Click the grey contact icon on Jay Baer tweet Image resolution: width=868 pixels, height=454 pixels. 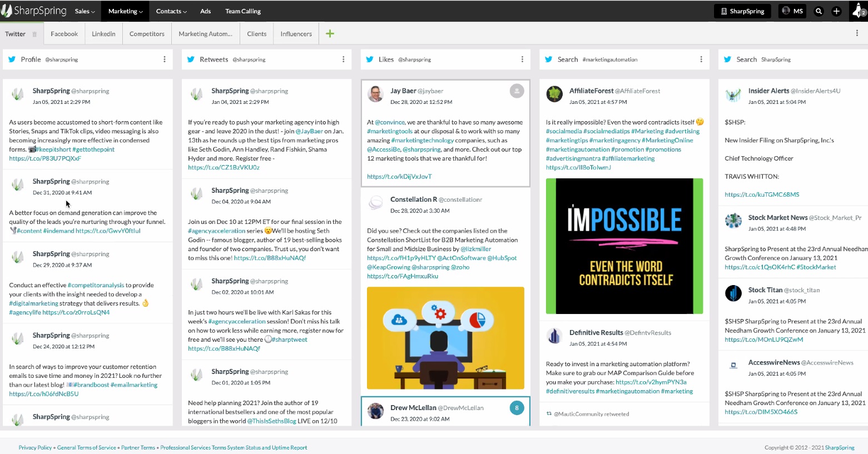[517, 91]
